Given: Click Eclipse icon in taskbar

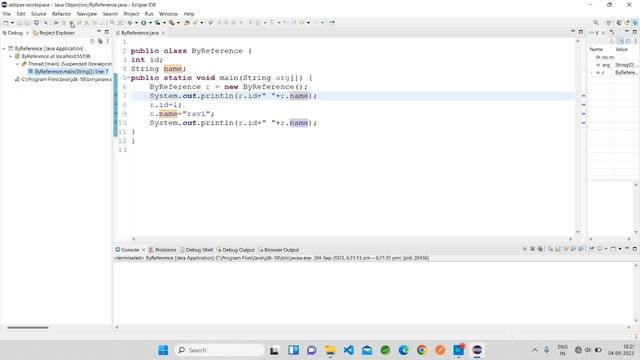Looking at the screenshot, I should [477, 350].
